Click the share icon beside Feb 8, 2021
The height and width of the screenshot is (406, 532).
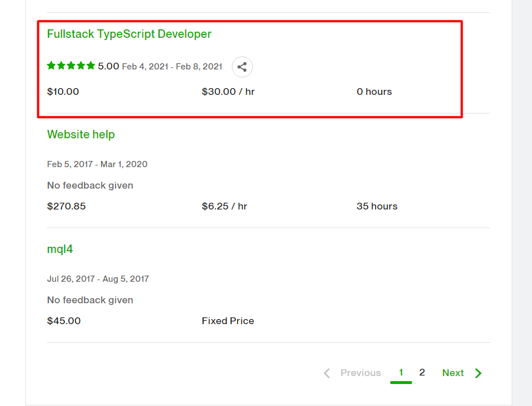pyautogui.click(x=242, y=67)
